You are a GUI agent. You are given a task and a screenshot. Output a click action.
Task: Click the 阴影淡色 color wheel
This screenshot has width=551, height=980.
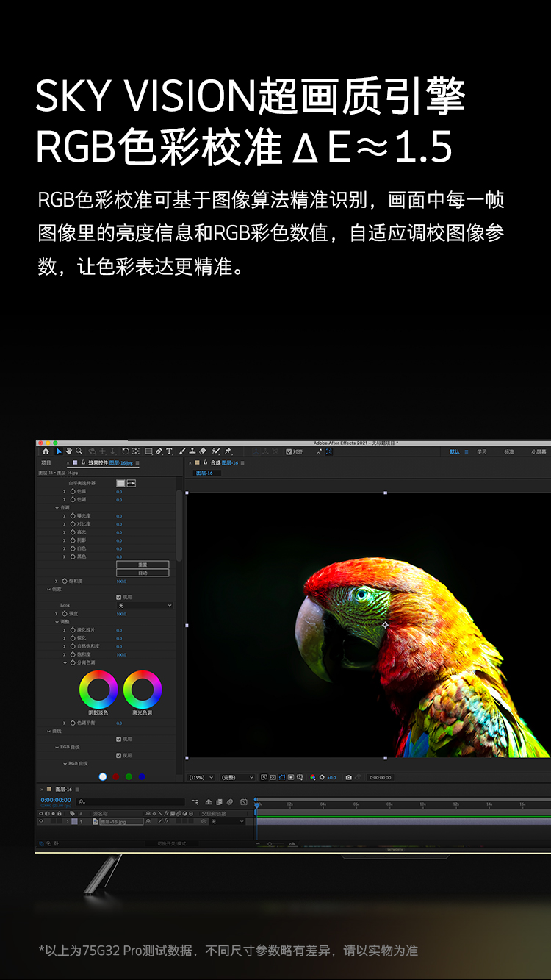coord(98,690)
